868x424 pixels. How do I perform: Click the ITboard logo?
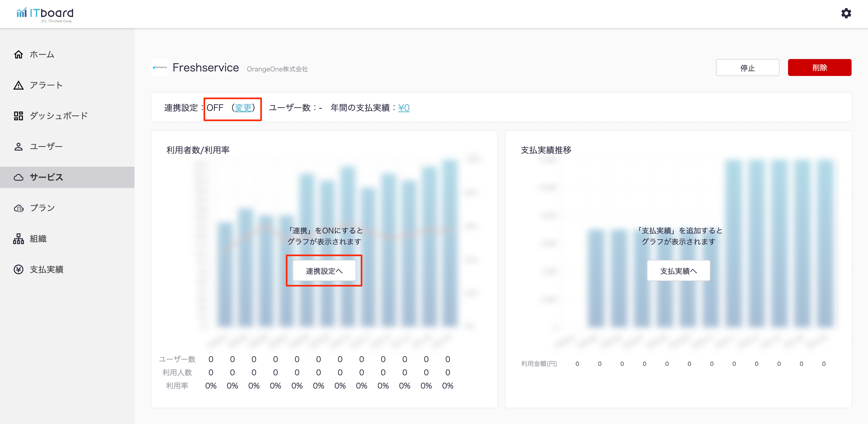tap(45, 14)
